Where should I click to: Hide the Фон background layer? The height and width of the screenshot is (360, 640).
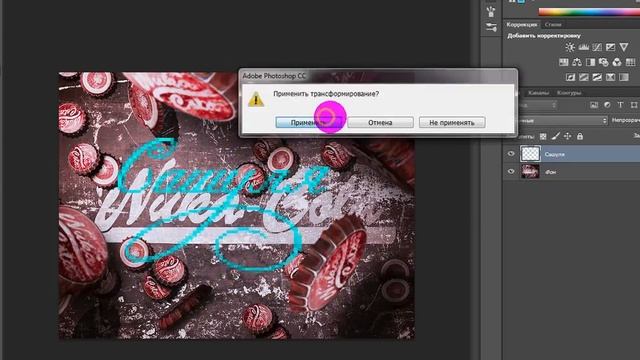coord(511,172)
